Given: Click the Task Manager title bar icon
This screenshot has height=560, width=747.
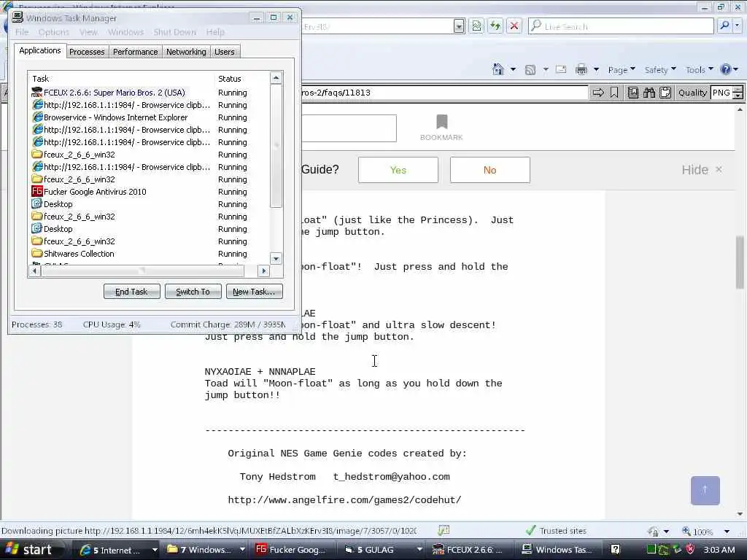Looking at the screenshot, I should tap(18, 17).
